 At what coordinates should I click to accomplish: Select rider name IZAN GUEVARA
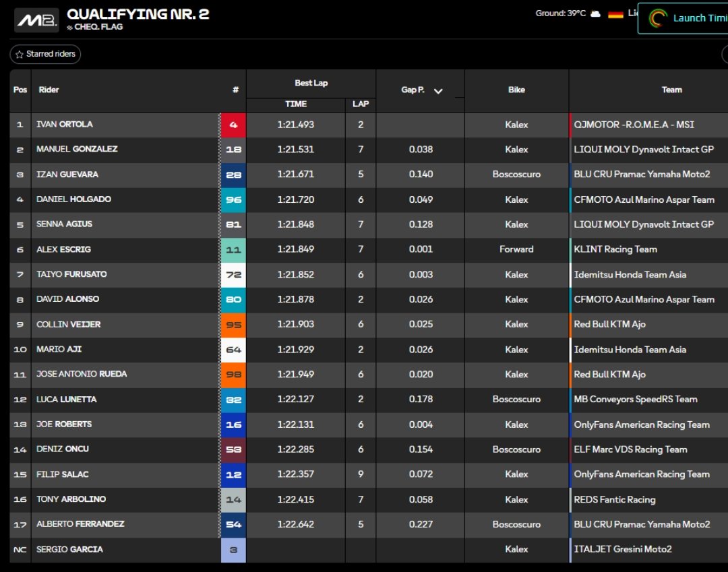[67, 174]
